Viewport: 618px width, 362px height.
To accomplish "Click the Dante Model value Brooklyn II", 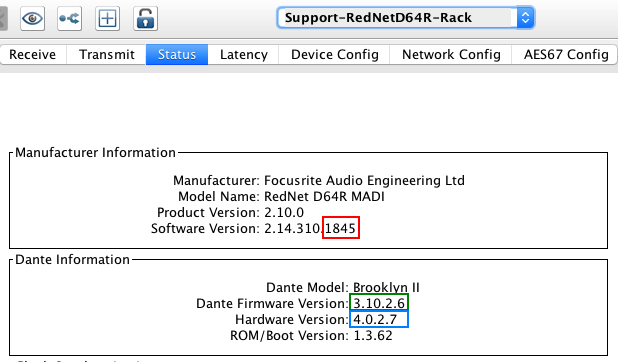I will pos(386,287).
